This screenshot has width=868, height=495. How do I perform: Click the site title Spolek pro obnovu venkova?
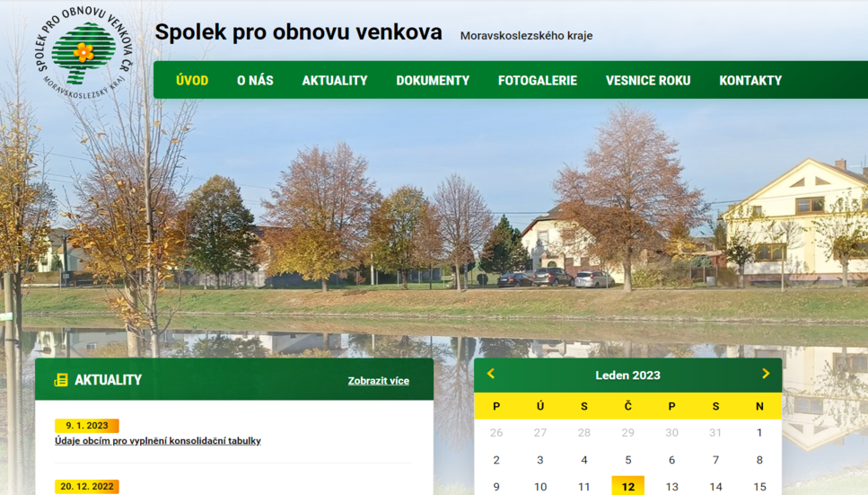pyautogui.click(x=298, y=32)
